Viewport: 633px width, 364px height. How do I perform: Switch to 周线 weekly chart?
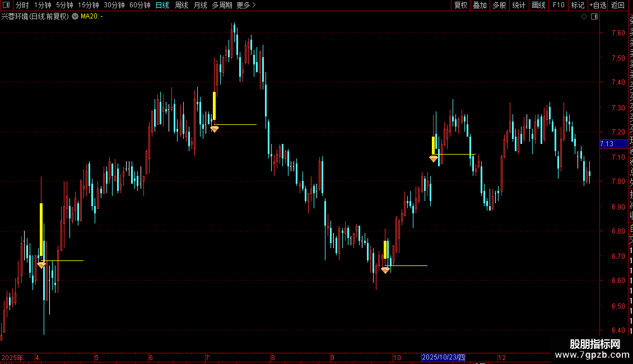pyautogui.click(x=181, y=5)
